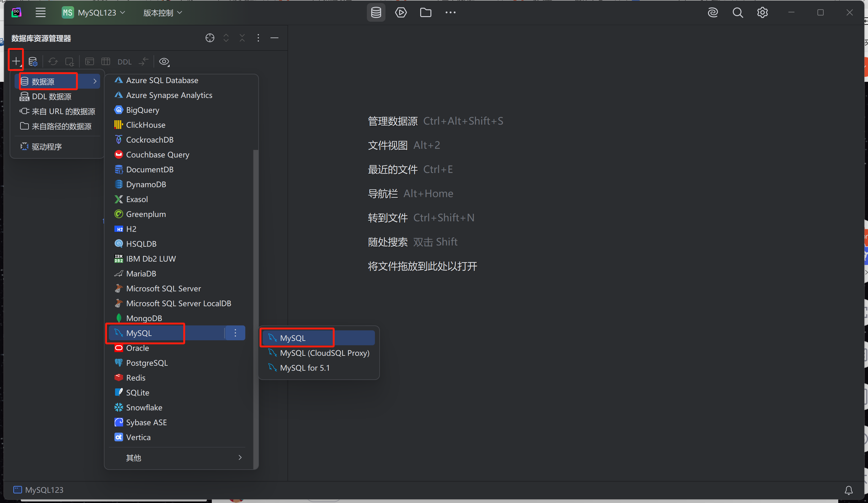This screenshot has height=503, width=868.
Task: Click the schema scope icon
Action: (69, 62)
